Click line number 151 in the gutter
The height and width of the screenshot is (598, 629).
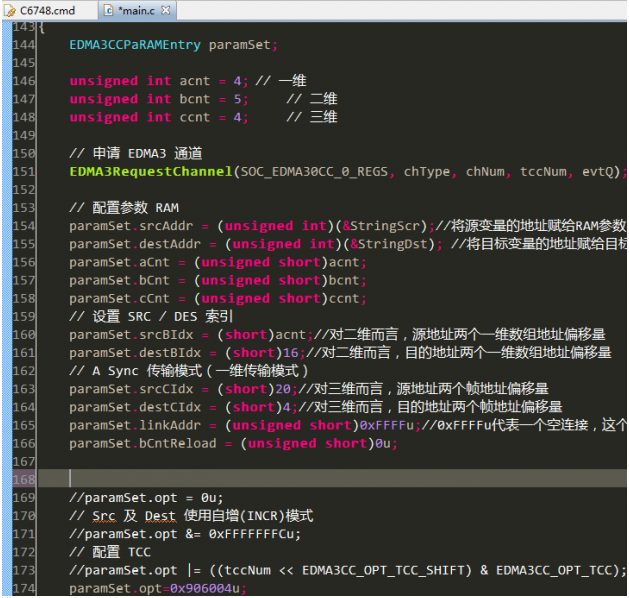[x=24, y=172]
